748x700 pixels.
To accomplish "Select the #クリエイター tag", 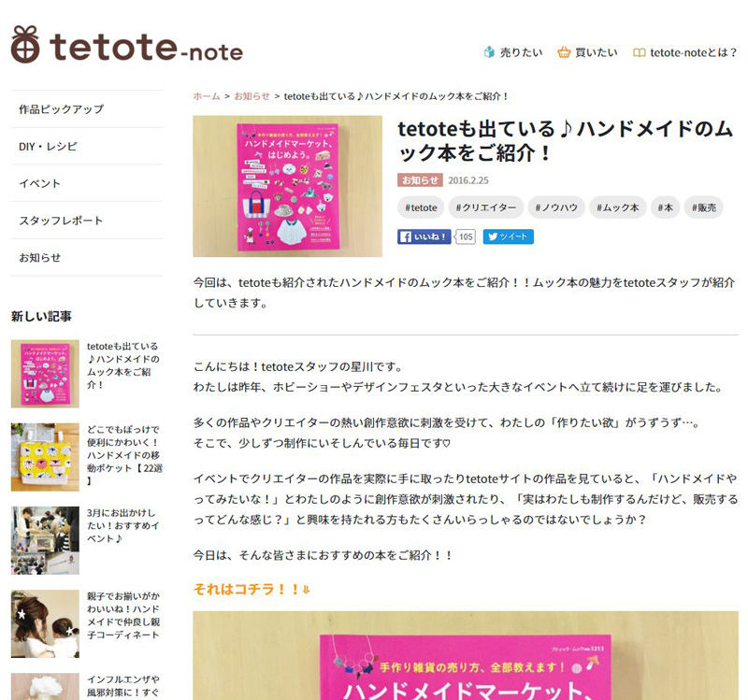I will pyautogui.click(x=486, y=207).
